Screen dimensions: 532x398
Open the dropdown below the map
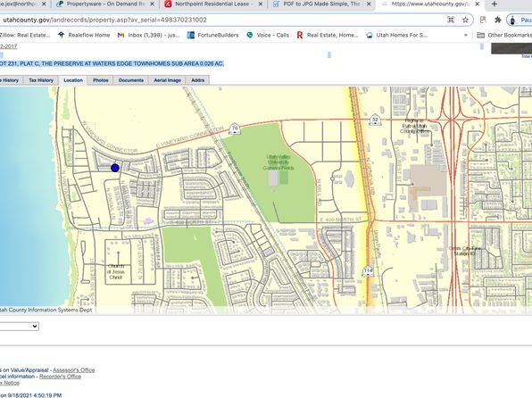tap(20, 326)
